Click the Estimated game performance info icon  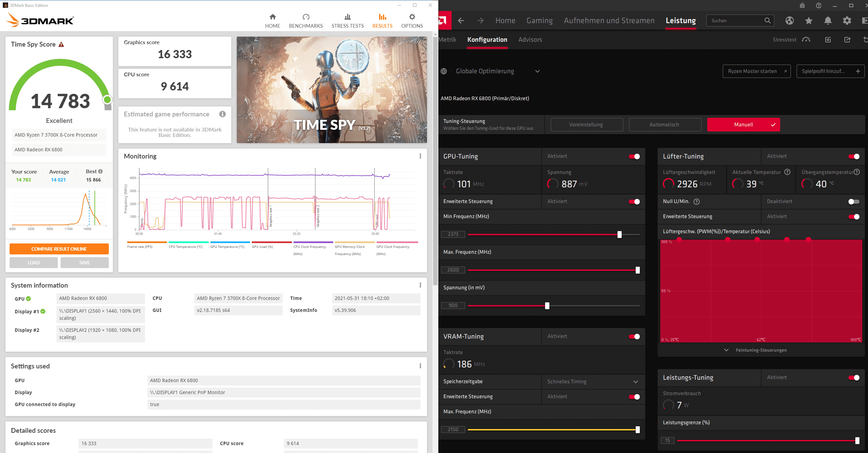click(222, 114)
